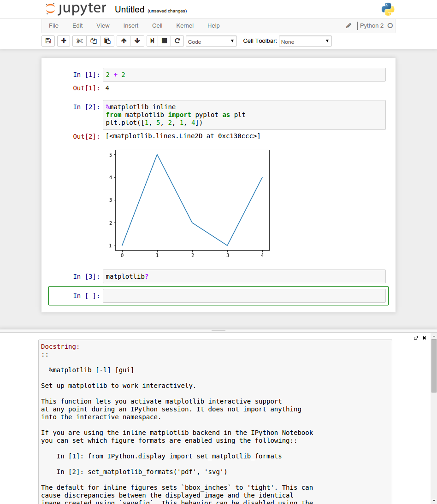Click into the matplotlib? code cell
The width and height of the screenshot is (437, 504).
tap(244, 276)
